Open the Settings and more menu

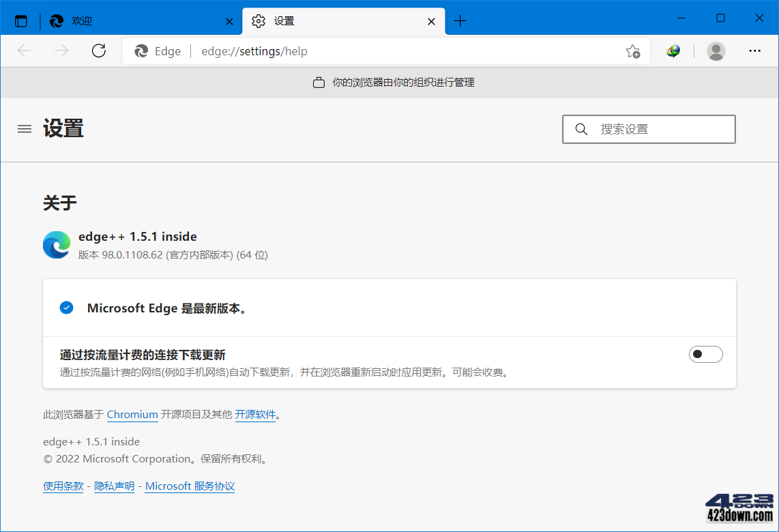pos(754,50)
